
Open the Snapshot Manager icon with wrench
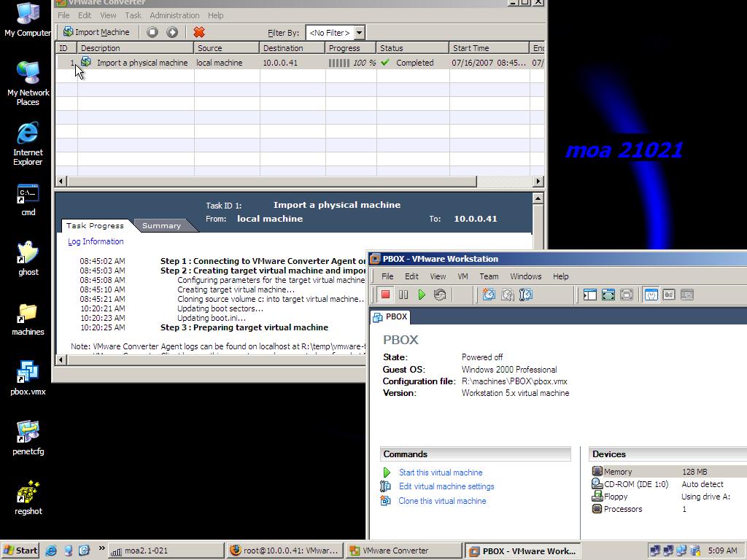(x=525, y=295)
